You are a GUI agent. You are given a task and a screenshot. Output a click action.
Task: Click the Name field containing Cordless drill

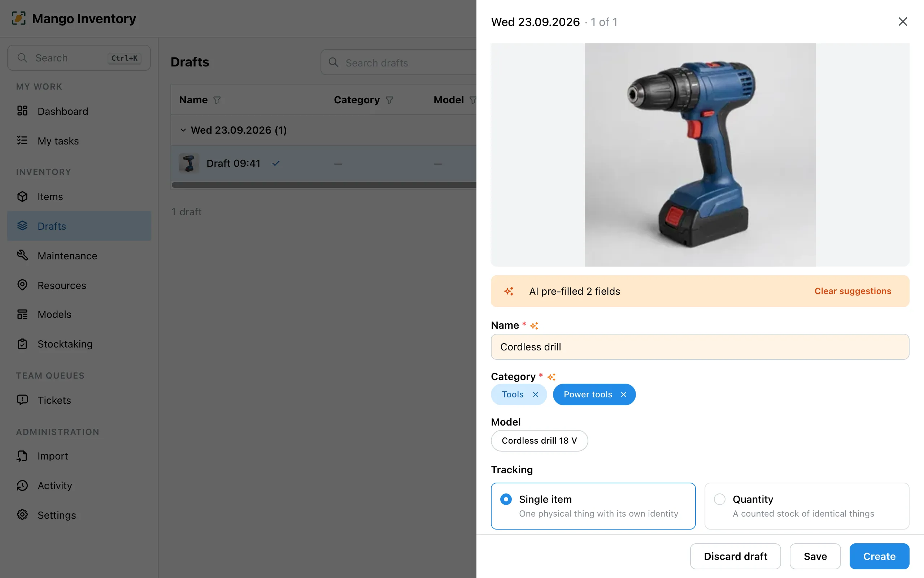tap(700, 347)
